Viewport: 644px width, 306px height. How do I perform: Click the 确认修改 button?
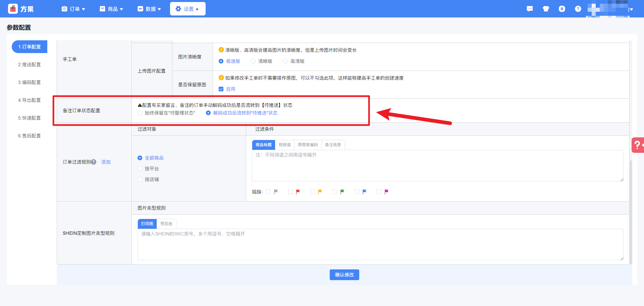[344, 275]
